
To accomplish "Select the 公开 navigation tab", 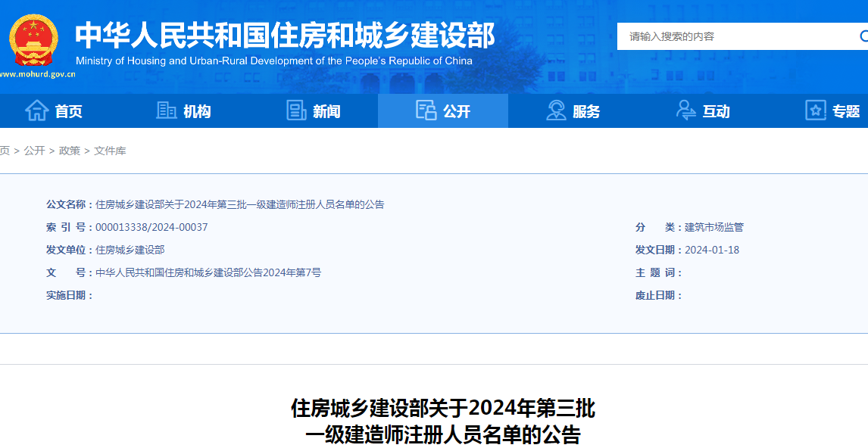I will [x=443, y=111].
